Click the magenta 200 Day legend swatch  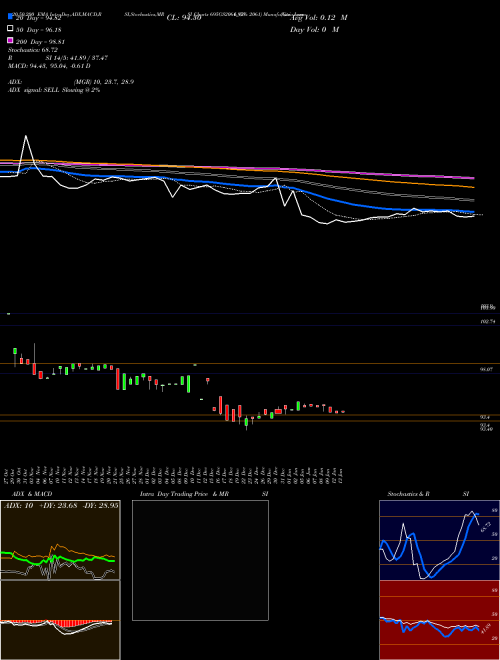click(11, 41)
